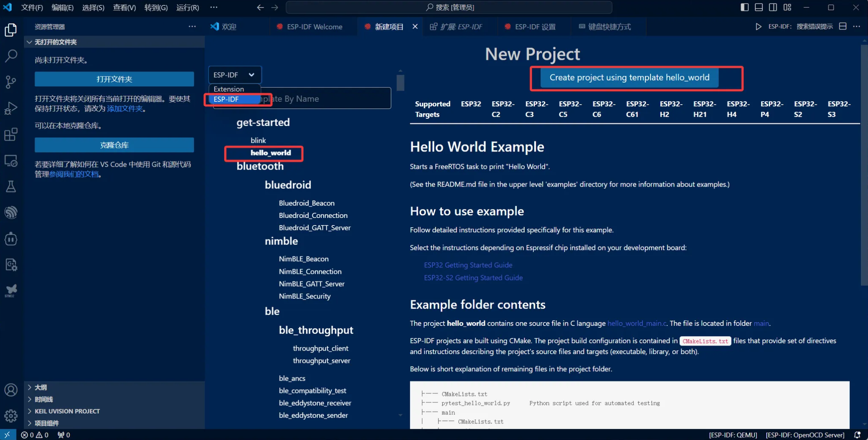Customize layout icon in title bar

788,7
